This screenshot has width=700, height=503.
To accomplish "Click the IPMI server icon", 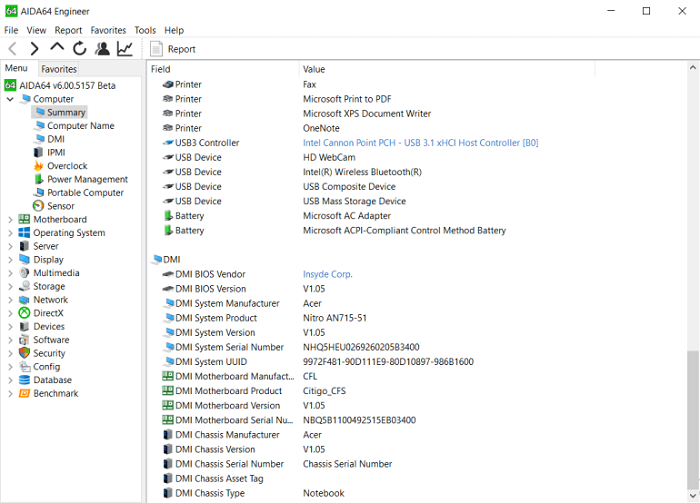I will (x=39, y=153).
